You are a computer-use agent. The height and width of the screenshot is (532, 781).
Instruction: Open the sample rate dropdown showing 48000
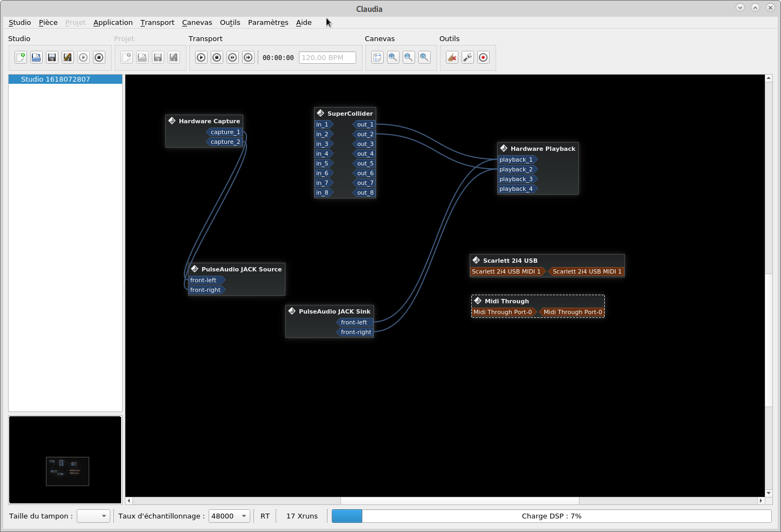coord(229,516)
